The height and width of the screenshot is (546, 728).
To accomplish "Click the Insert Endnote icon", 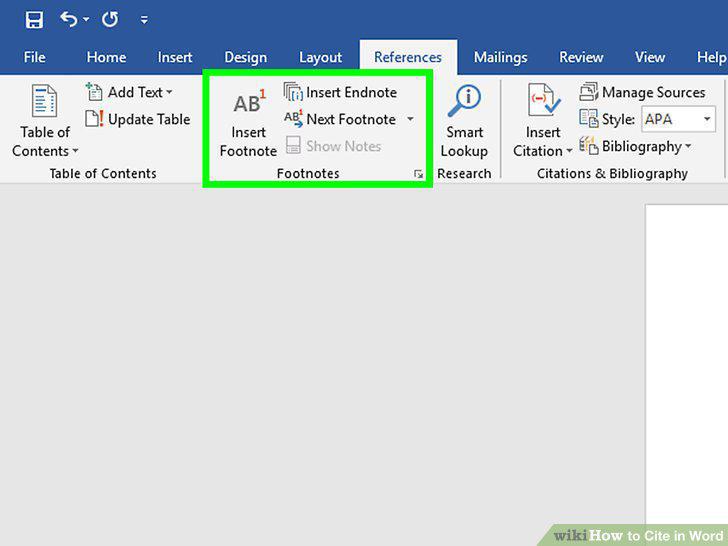I will [293, 92].
